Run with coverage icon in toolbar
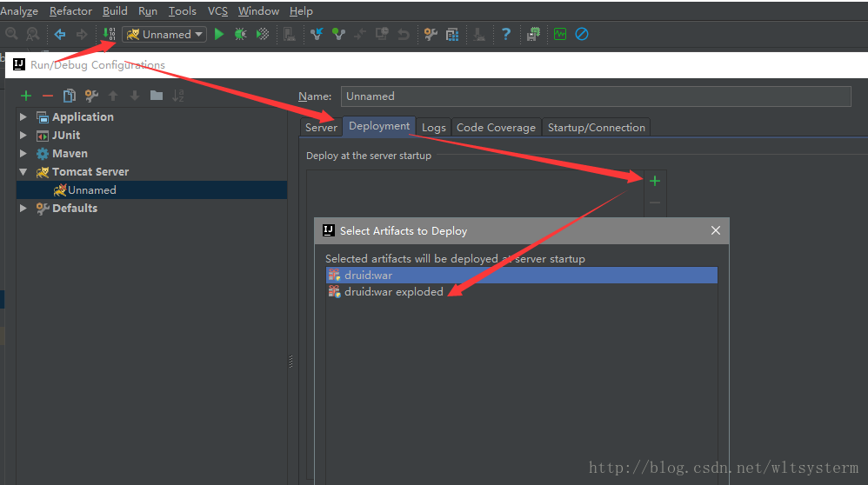 click(x=263, y=34)
